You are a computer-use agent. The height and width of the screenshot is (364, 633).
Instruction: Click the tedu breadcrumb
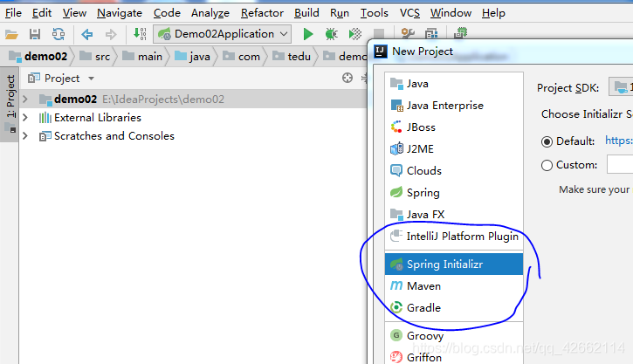click(x=292, y=56)
